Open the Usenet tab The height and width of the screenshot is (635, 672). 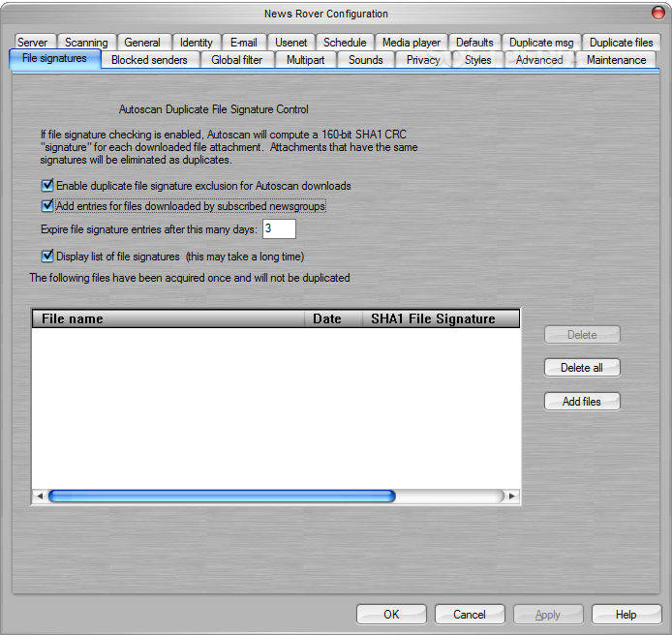point(291,42)
